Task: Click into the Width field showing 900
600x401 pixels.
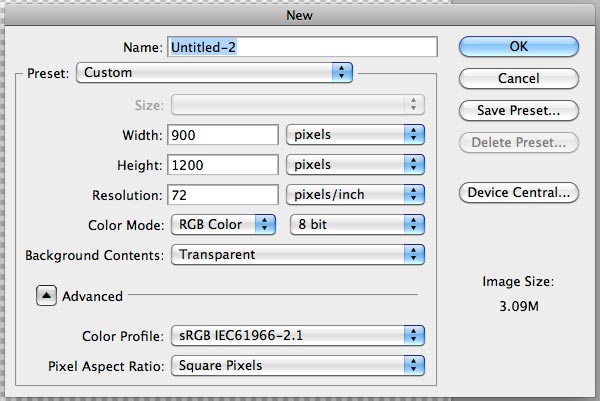Action: coord(223,135)
